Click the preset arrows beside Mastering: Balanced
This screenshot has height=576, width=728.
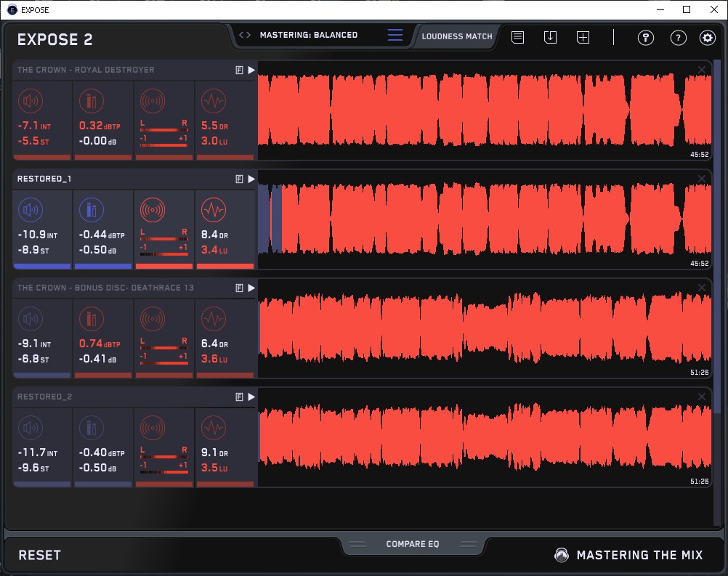click(x=245, y=35)
